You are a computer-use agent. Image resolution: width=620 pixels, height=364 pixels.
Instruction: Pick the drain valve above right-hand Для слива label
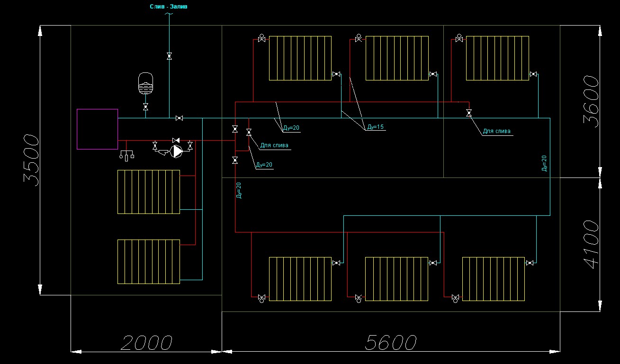(x=469, y=113)
